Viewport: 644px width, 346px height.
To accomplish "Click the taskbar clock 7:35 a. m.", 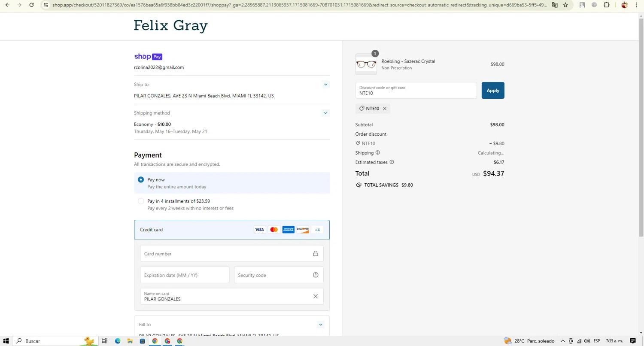I will [x=614, y=341].
